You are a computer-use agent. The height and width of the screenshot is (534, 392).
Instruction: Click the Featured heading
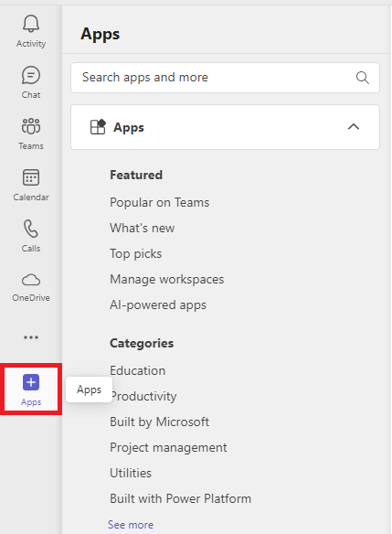[x=136, y=175]
